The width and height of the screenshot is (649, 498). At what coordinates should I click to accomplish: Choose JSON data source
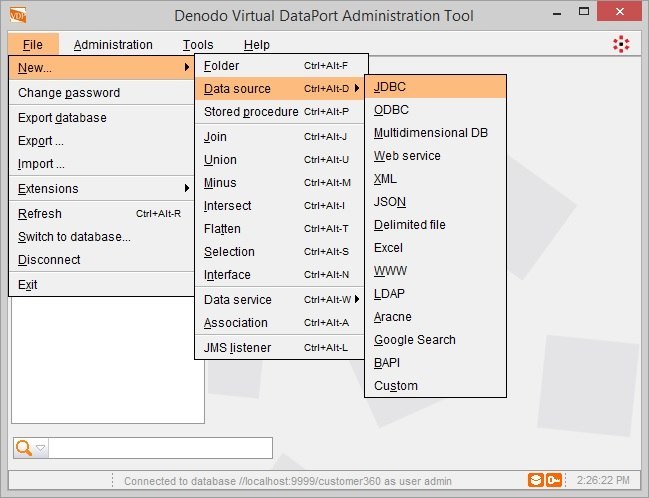(435, 202)
